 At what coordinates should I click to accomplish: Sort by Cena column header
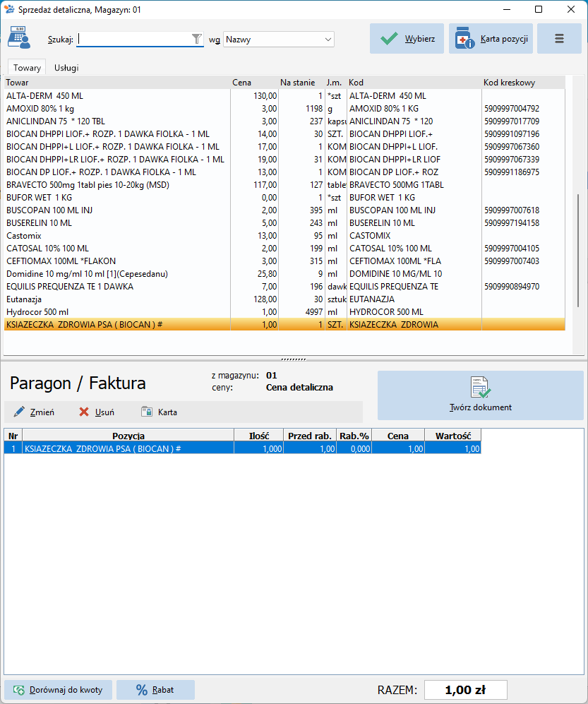point(255,83)
